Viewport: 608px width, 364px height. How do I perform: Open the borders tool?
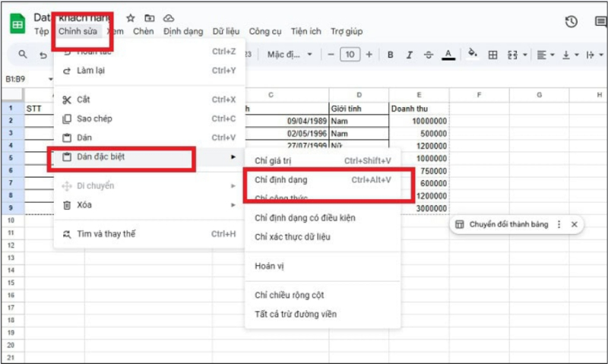click(x=492, y=55)
